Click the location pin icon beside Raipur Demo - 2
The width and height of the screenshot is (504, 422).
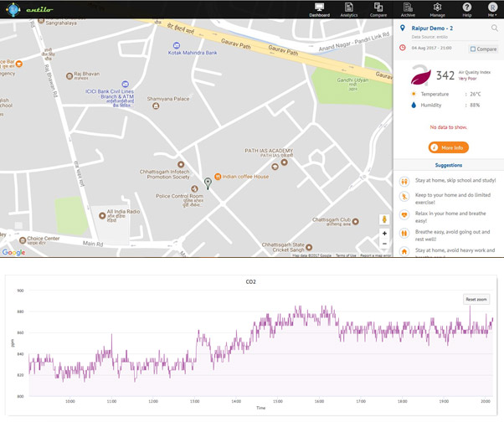402,28
